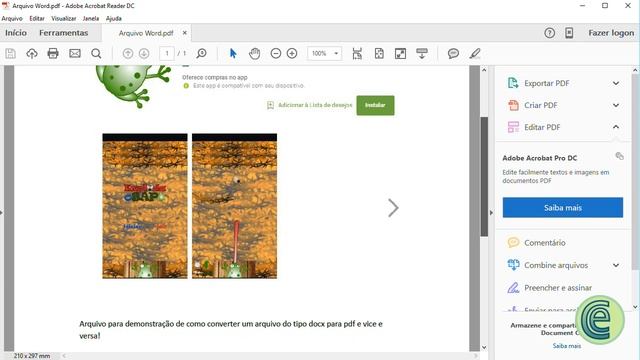Collapse the right tools pane arrow
640x360 pixels.
pyautogui.click(x=491, y=213)
